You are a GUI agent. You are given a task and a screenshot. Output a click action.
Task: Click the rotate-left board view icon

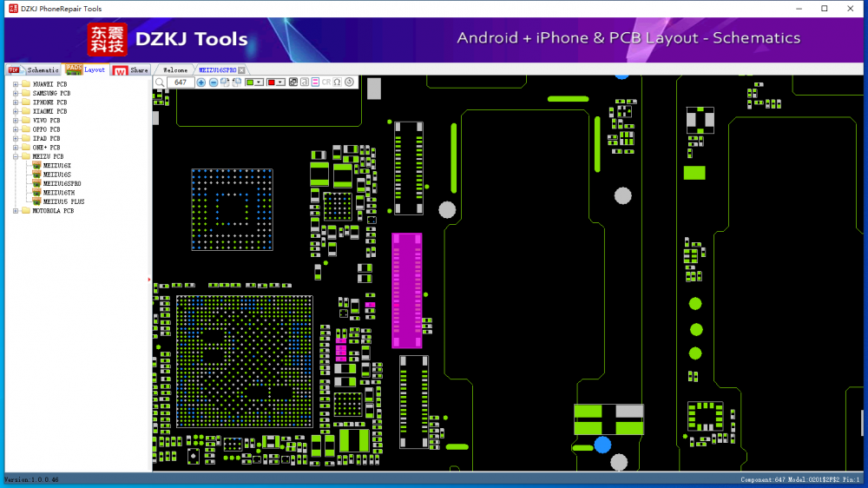coord(237,82)
